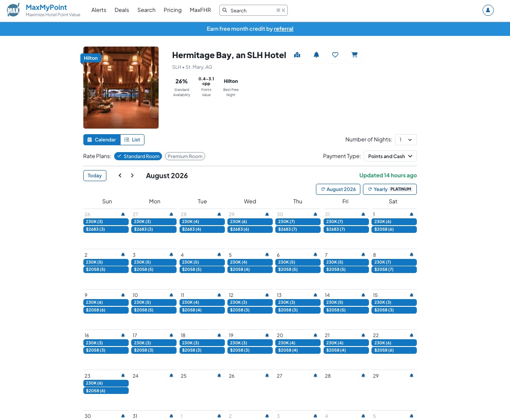The image size is (510, 420).
Task: Select 230K (4) rate on August 11
Action: [202, 303]
